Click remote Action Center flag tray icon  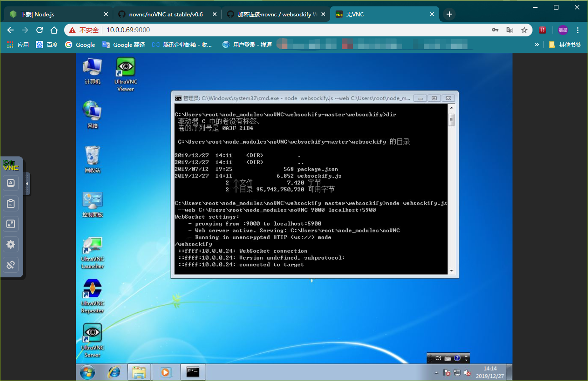pos(447,373)
